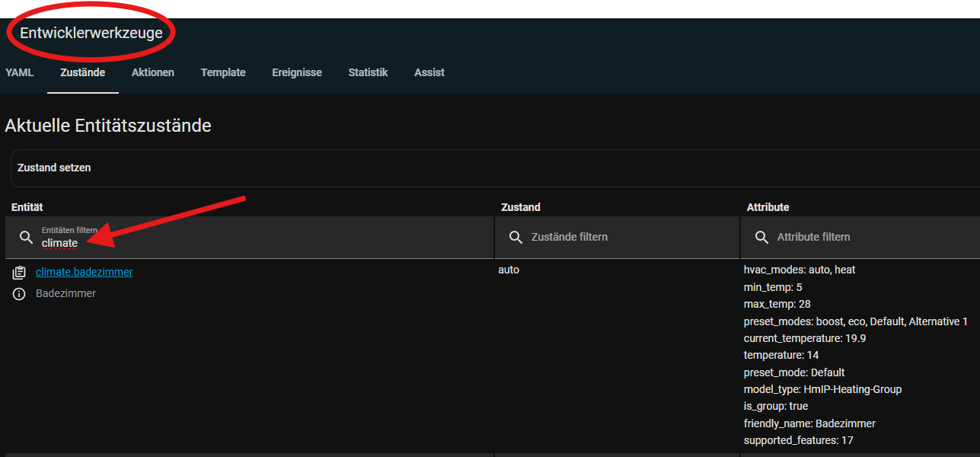
Task: Open the Ereignisse tab
Action: coord(297,73)
